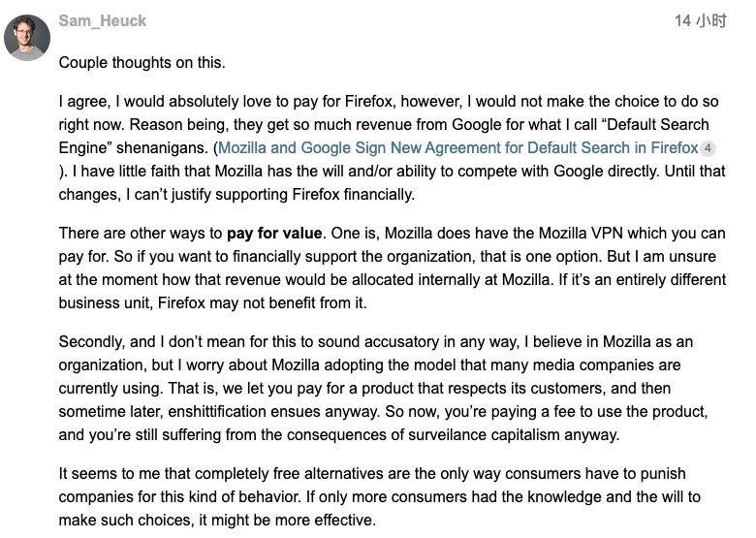Click Sam_Heuck's profile avatar picture
756x538 pixels.
coord(27,38)
